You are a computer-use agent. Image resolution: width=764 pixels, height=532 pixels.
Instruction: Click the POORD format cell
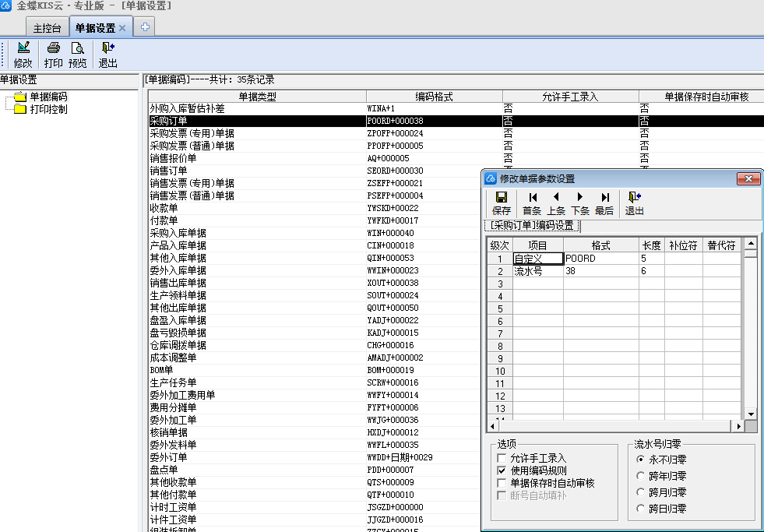tap(600, 259)
